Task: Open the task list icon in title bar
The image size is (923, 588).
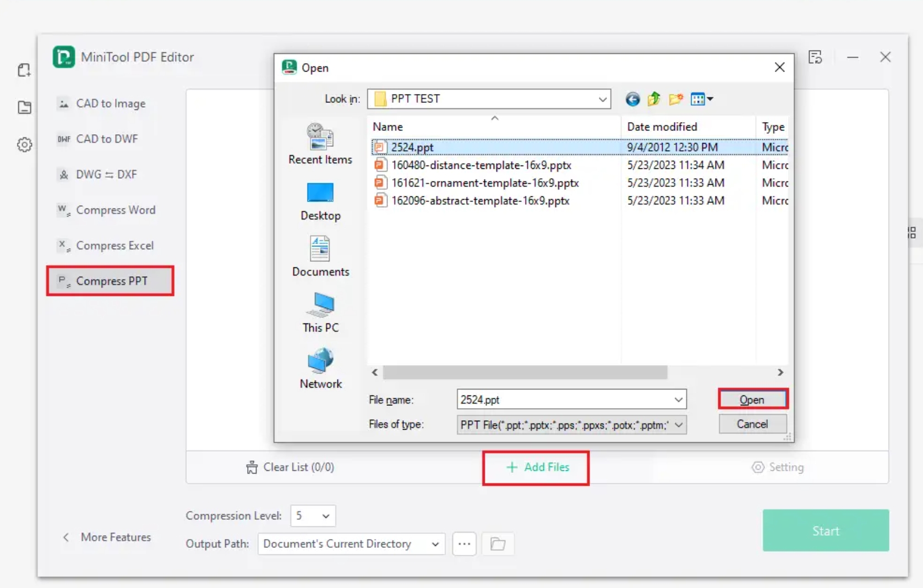Action: pos(815,57)
